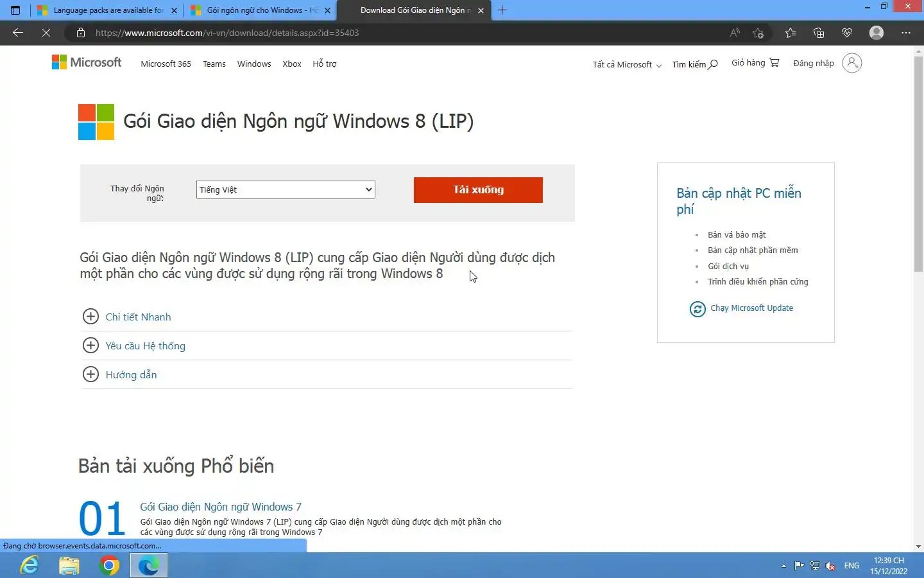Open Hỗ trợ in the nav menu
Image resolution: width=924 pixels, height=578 pixels.
tap(325, 64)
